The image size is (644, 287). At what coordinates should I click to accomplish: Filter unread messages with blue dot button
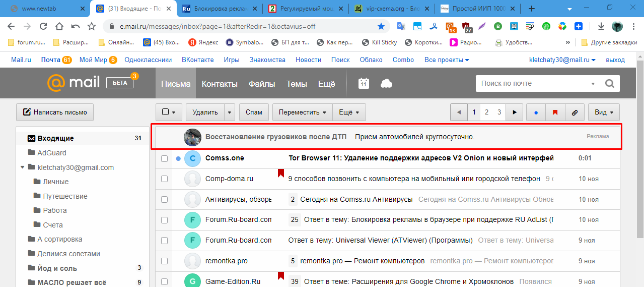pyautogui.click(x=536, y=112)
